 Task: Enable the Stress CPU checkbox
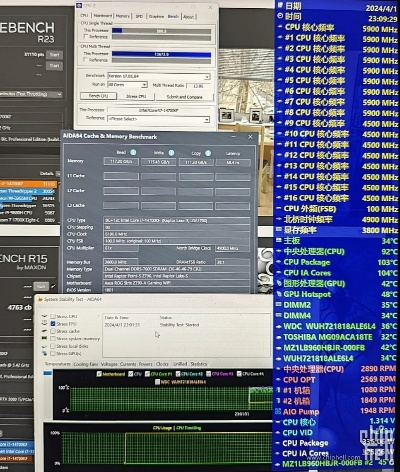point(53,316)
